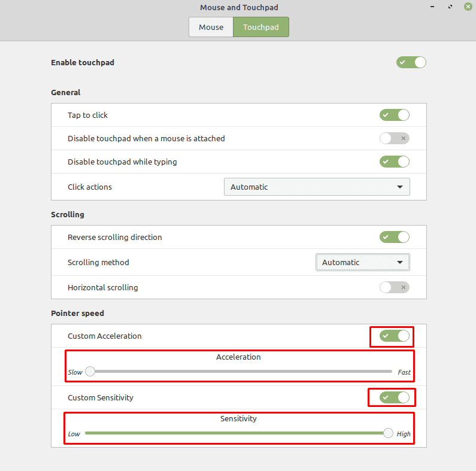Screen dimensions: 476x471
Task: Click the Enable touchpad label
Action: click(x=83, y=62)
